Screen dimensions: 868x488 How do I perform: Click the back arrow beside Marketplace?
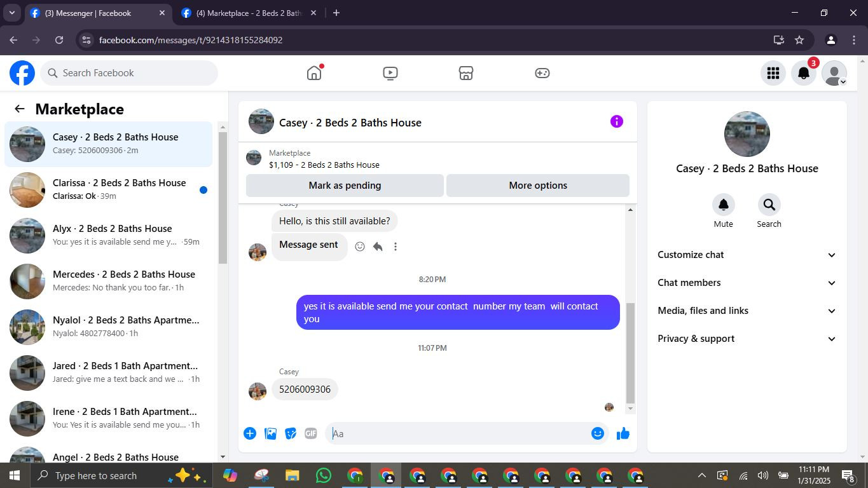coord(20,109)
